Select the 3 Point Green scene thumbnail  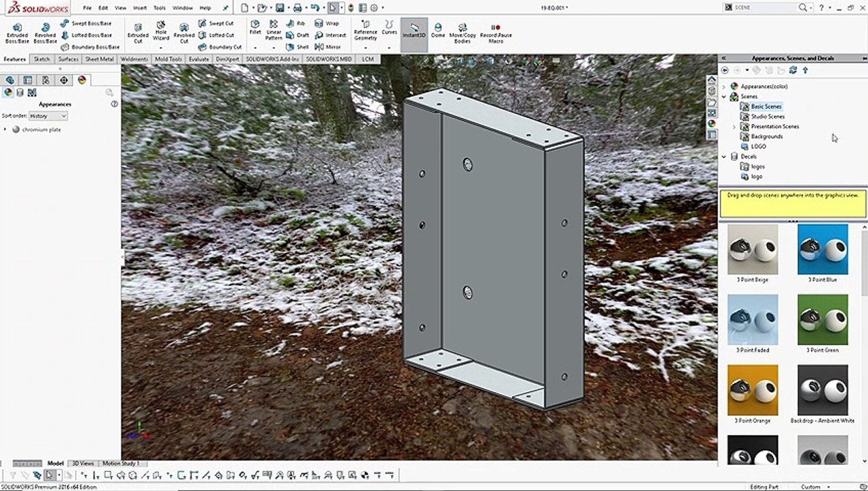[x=822, y=320]
